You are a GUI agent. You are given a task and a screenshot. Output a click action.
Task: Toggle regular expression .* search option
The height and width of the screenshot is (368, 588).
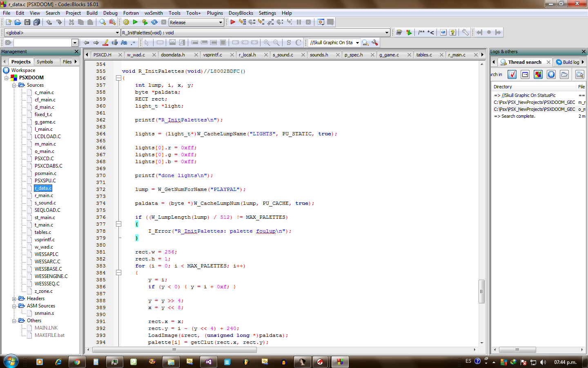[x=133, y=43]
